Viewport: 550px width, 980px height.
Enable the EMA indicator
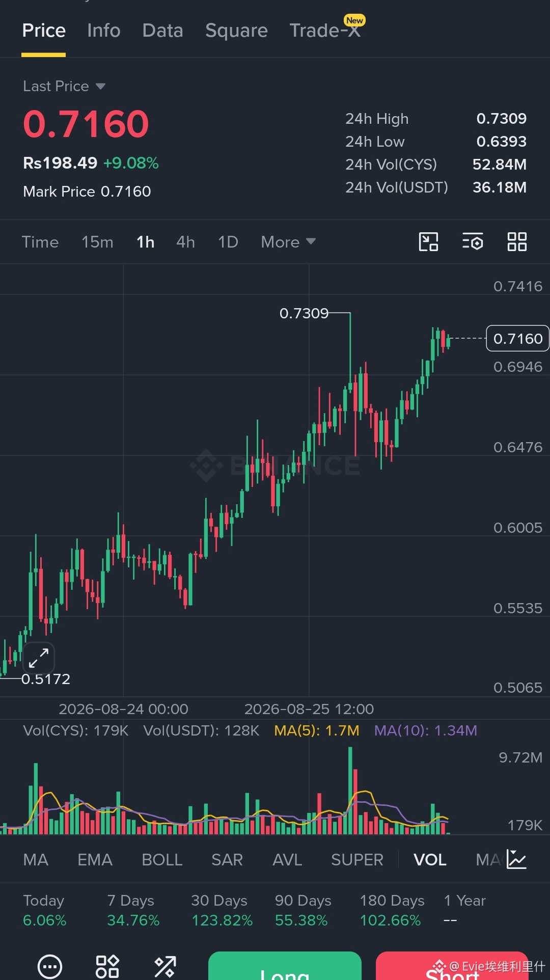(95, 860)
